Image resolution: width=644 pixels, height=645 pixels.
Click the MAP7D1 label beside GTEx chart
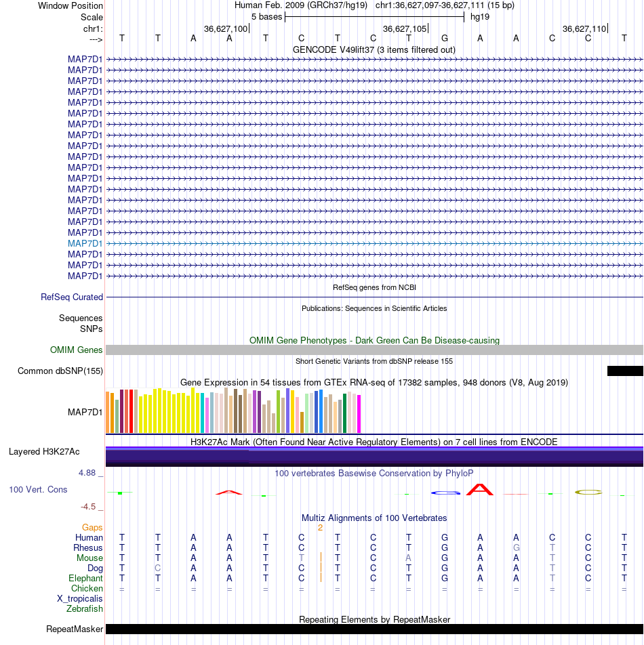(x=85, y=412)
